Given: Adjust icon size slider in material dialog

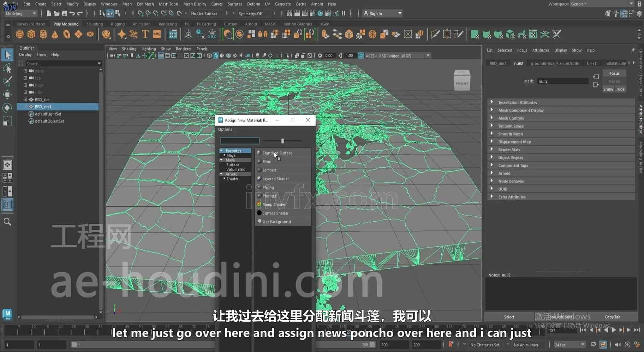Looking at the screenshot, I should pyautogui.click(x=282, y=141).
